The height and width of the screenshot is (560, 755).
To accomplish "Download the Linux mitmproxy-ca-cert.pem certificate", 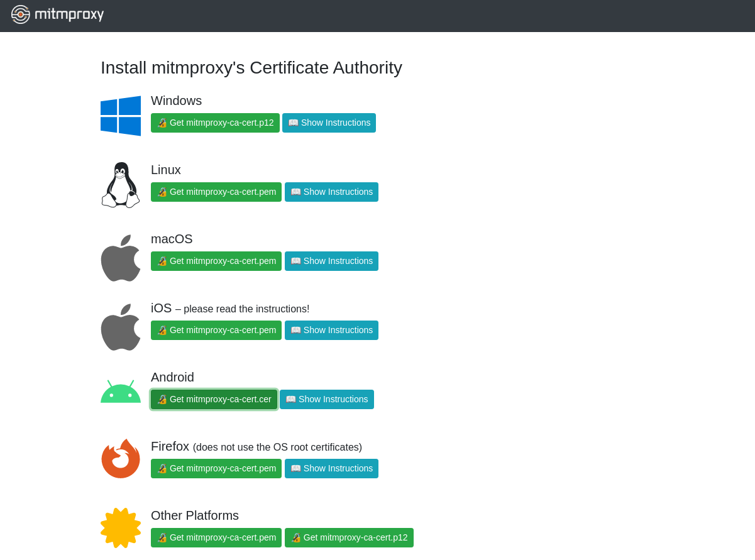I will pos(216,192).
